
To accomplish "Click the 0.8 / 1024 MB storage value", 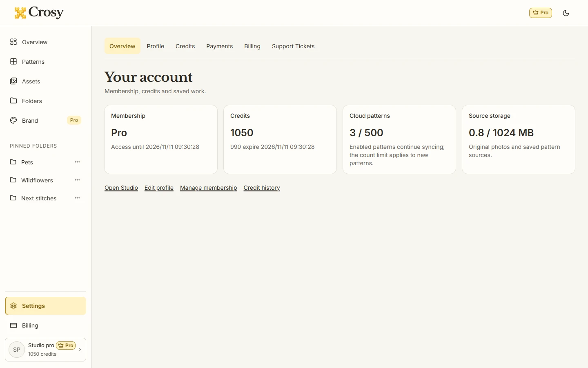I will pos(501,133).
